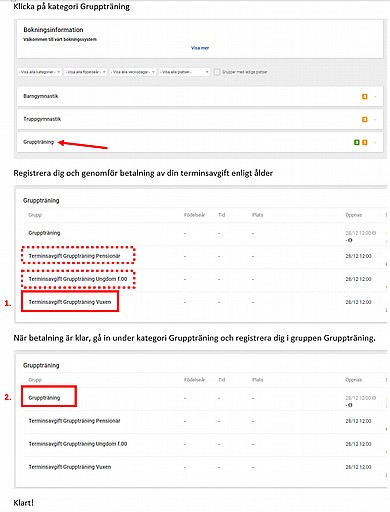The width and height of the screenshot is (390, 512).
Task: Click the Visa mer link
Action: point(200,48)
